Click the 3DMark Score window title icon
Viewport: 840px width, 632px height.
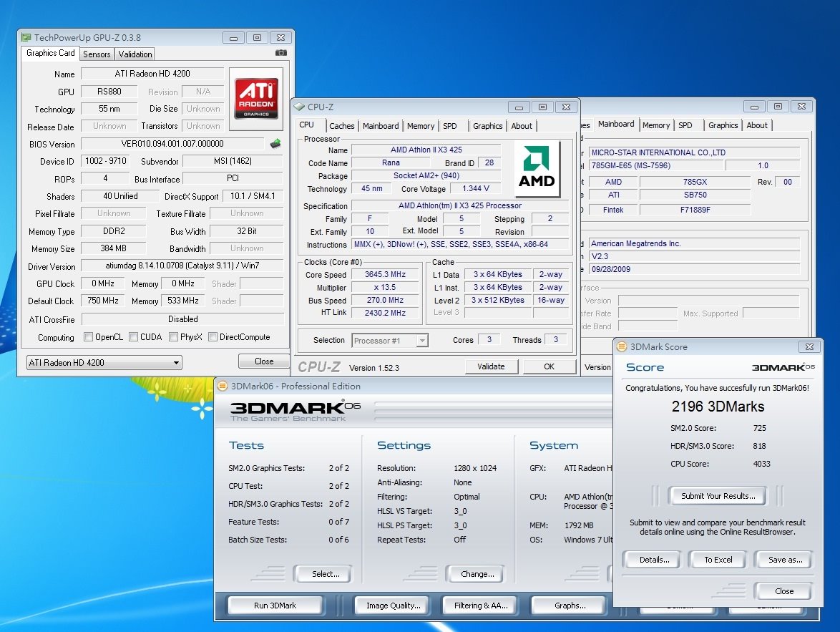[622, 347]
